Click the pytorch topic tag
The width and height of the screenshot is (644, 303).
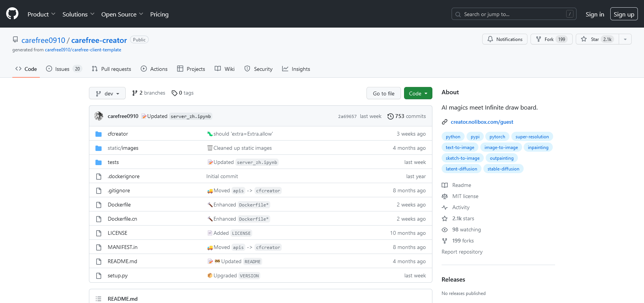click(x=497, y=137)
